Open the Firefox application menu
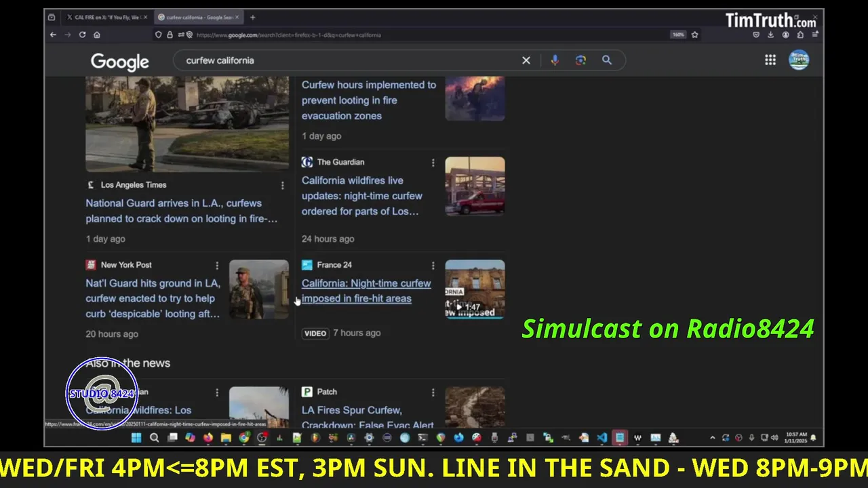Screen dimensions: 868x488 pyautogui.click(x=814, y=35)
